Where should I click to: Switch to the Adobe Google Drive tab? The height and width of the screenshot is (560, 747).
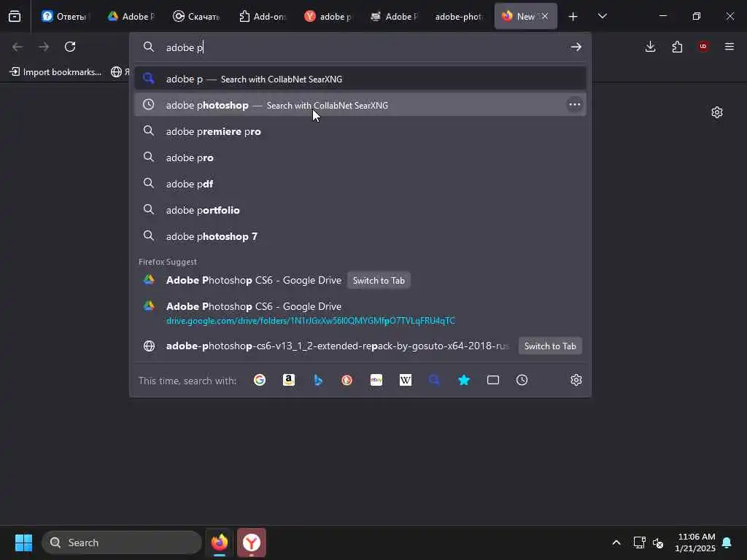[131, 16]
